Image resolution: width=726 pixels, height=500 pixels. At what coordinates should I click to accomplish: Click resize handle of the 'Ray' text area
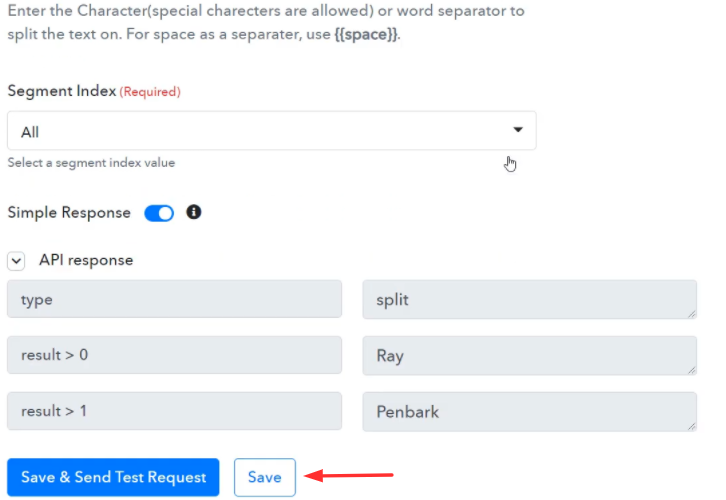pyautogui.click(x=692, y=370)
